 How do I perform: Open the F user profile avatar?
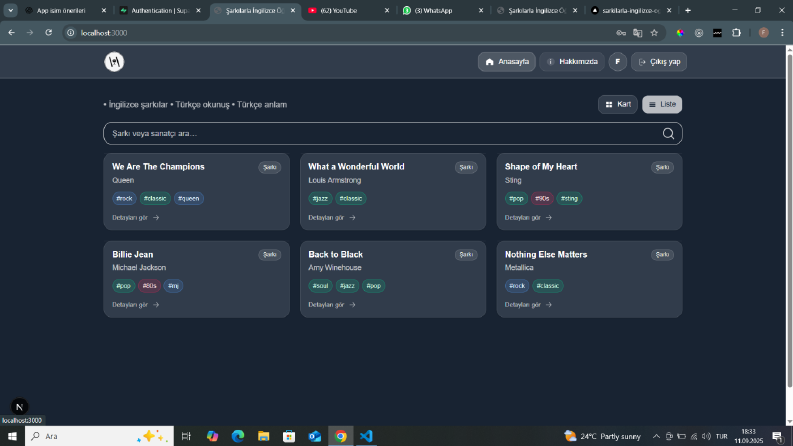coord(618,62)
